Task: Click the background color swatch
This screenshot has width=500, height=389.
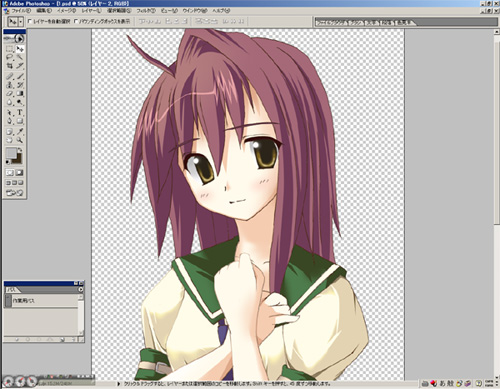Action: pos(18,159)
